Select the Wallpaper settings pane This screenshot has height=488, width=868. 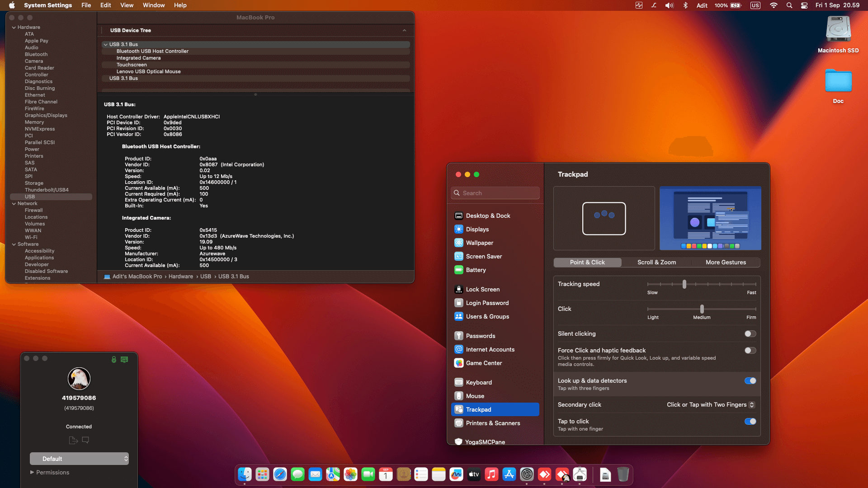click(479, 243)
